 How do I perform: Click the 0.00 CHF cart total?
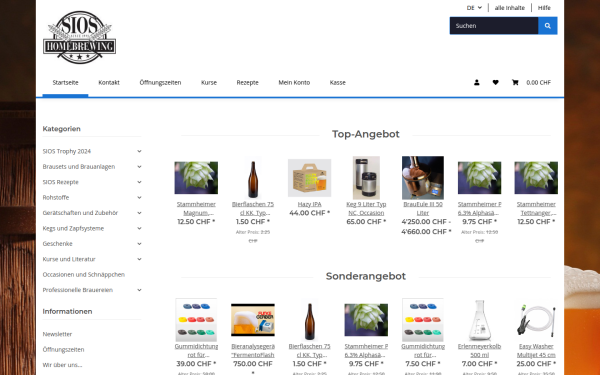(x=539, y=82)
